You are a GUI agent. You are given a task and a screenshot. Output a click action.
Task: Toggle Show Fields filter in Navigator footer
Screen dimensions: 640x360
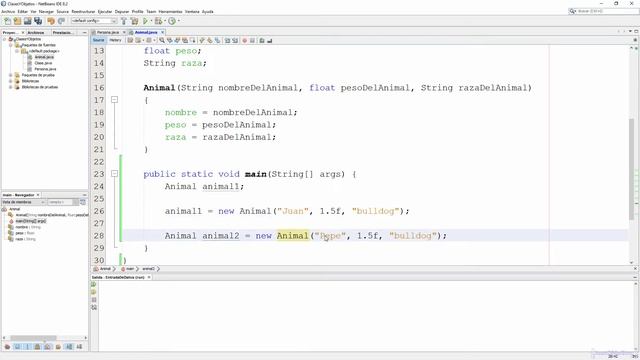tap(17, 347)
